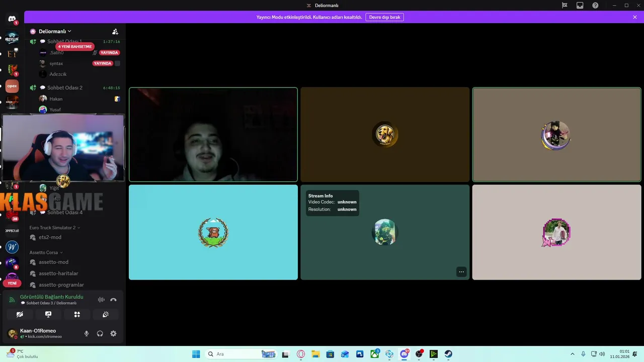Open user settings gear
This screenshot has height=362, width=644.
(x=113, y=333)
